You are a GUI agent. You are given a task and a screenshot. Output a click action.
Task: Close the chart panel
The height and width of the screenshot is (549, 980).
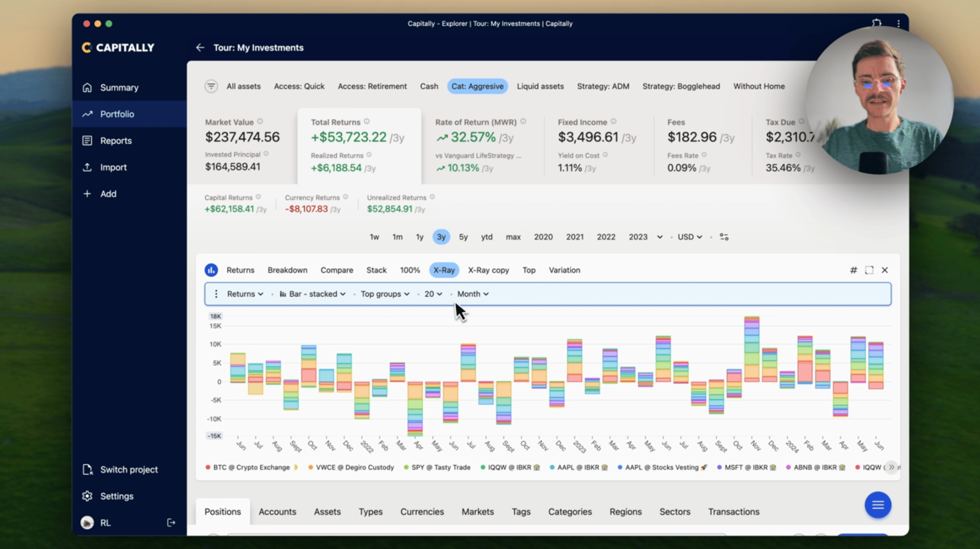(885, 270)
